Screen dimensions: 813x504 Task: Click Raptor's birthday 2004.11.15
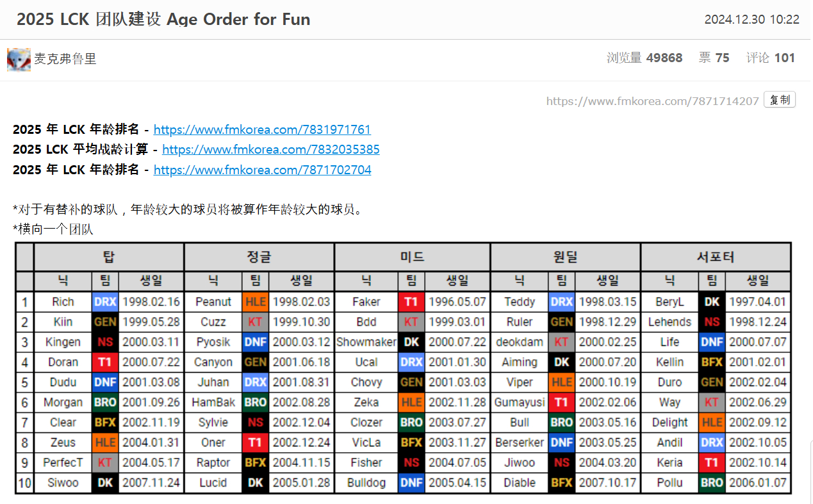coord(302,462)
